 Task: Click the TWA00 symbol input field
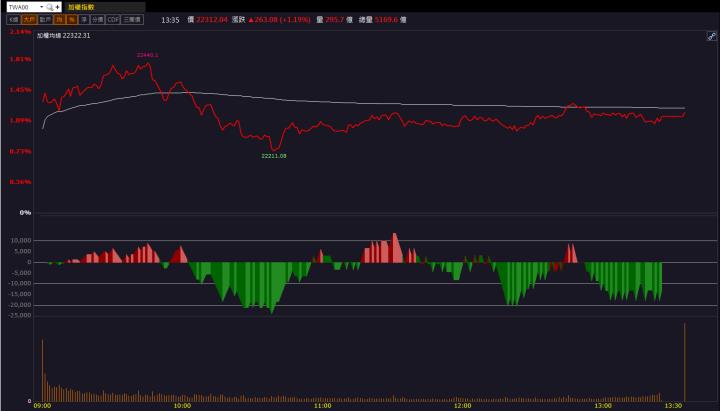(21, 7)
